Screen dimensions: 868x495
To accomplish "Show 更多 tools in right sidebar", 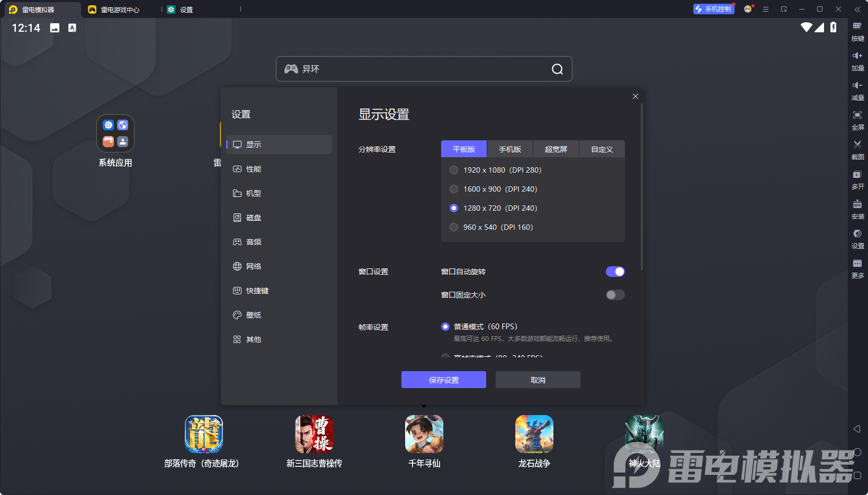I will (x=857, y=268).
